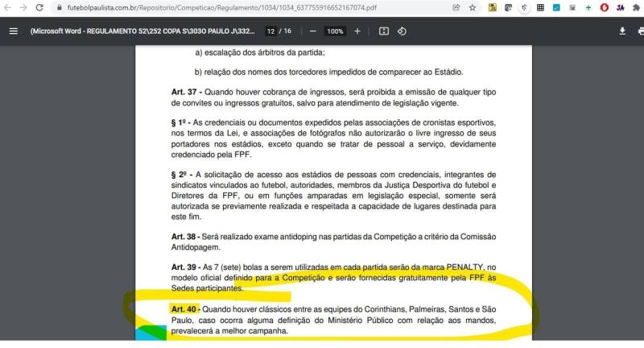The image size is (644, 348).
Task: Click line 'b) relação dos nomes dos torcedores'
Action: [329, 72]
